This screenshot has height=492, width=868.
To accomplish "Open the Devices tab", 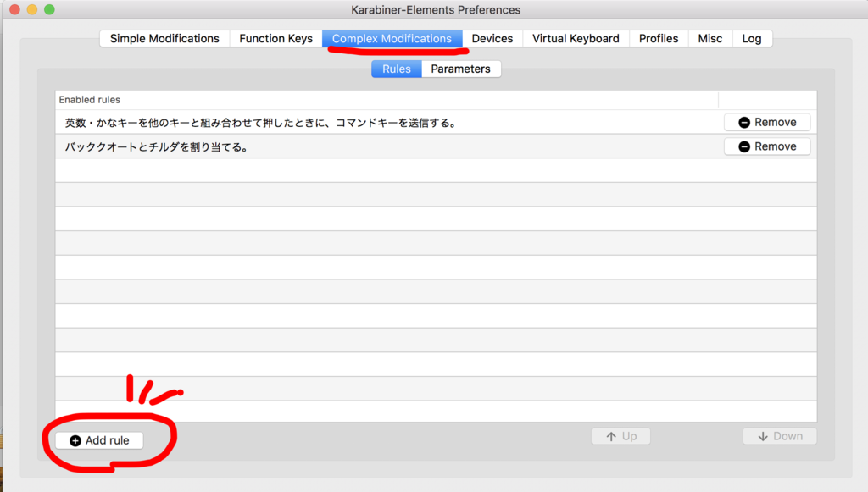I will pyautogui.click(x=492, y=39).
